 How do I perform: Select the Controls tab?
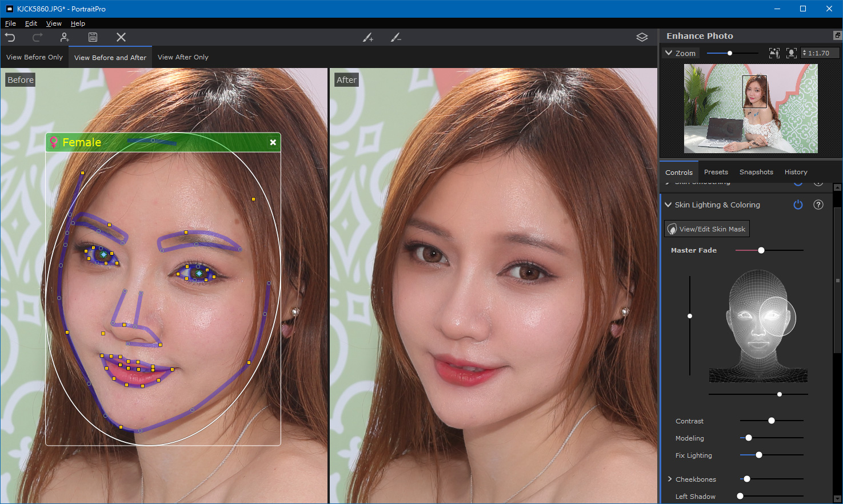(x=679, y=172)
